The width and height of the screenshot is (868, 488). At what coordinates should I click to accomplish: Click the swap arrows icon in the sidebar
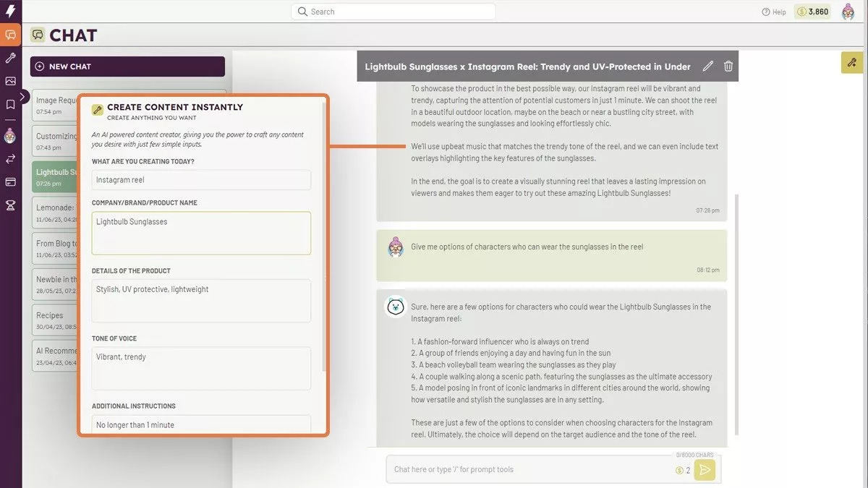coord(11,159)
